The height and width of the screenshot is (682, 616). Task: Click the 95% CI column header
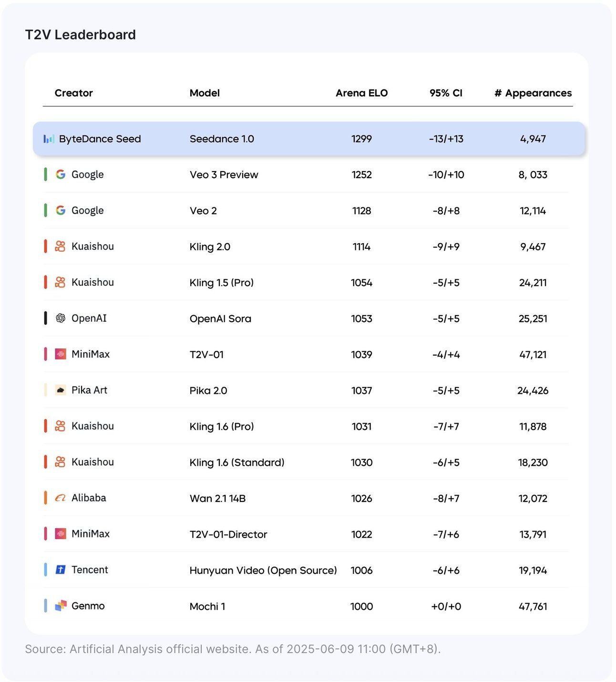click(x=446, y=93)
